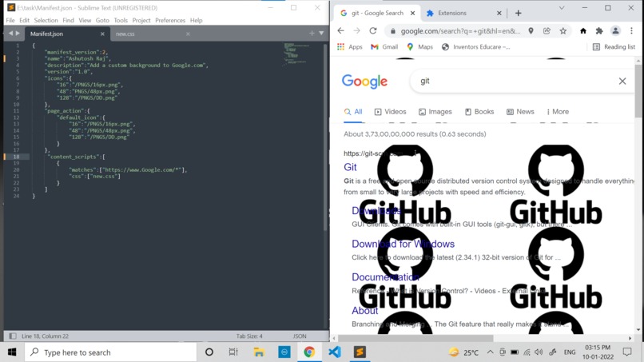Open the Project menu in Sublime Text

click(141, 20)
